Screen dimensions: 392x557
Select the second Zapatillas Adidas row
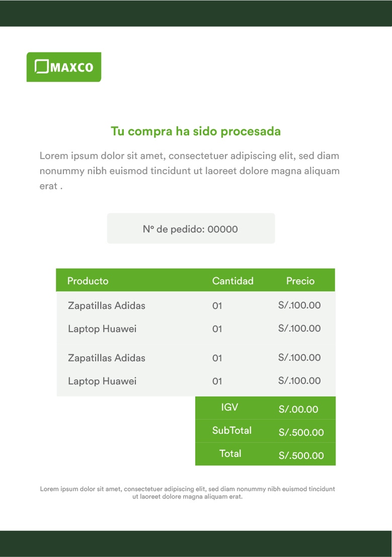point(195,358)
